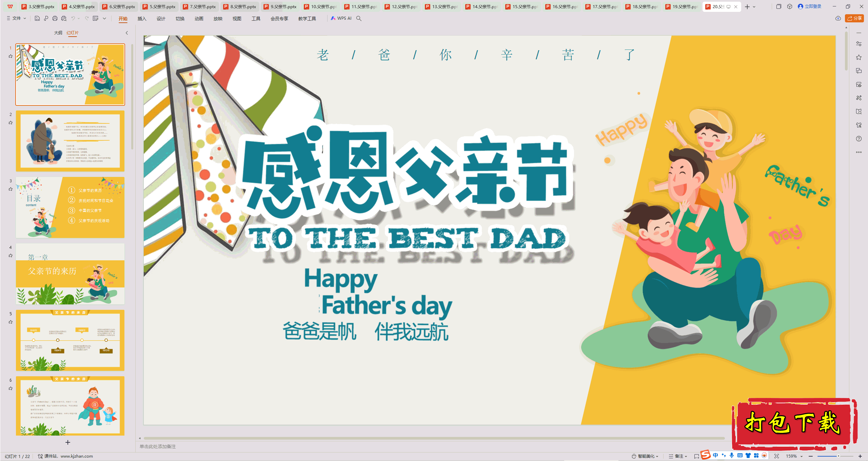Open WPS AI assistant
The image size is (868, 461).
tap(341, 18)
